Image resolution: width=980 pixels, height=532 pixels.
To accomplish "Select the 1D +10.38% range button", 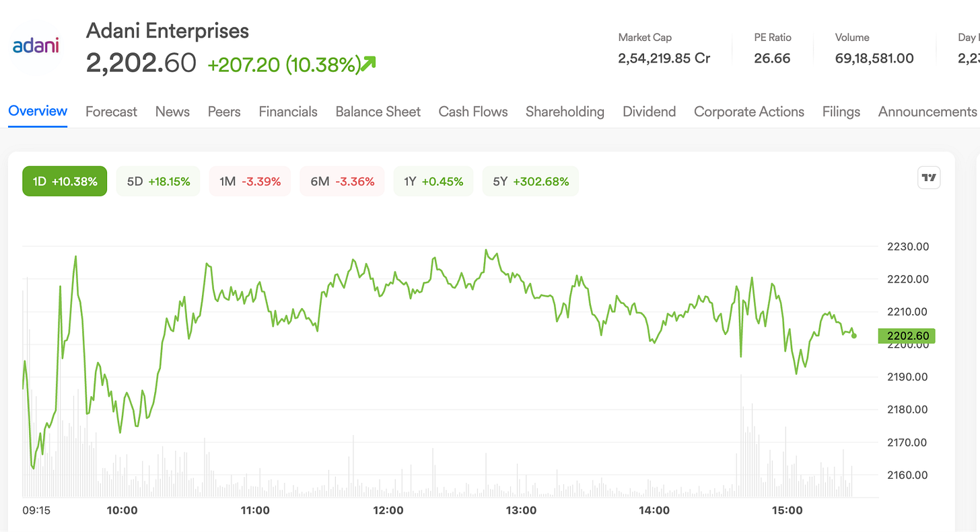I will click(x=65, y=182).
